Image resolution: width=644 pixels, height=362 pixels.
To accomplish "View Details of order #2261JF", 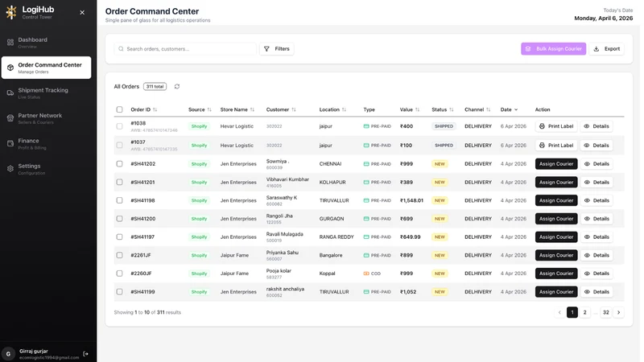I will pos(597,255).
